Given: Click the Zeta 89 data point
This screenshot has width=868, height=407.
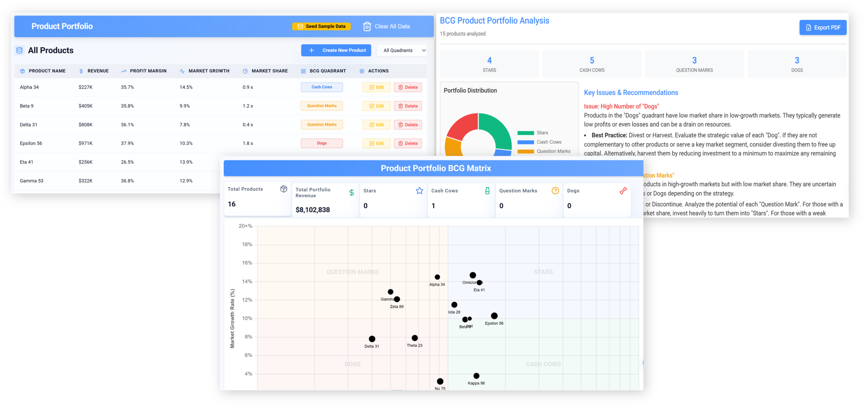Looking at the screenshot, I should coord(397,299).
